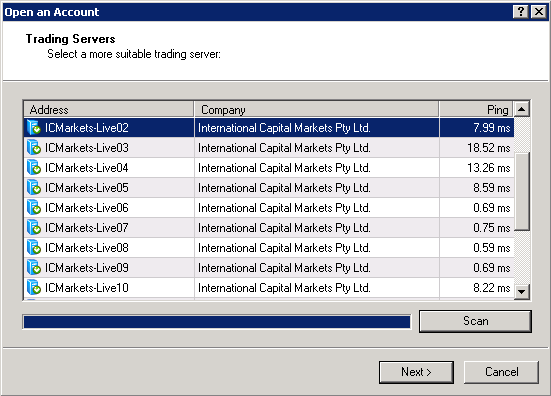Click the 18.52 ms ping value
This screenshot has width=551, height=396.
489,148
